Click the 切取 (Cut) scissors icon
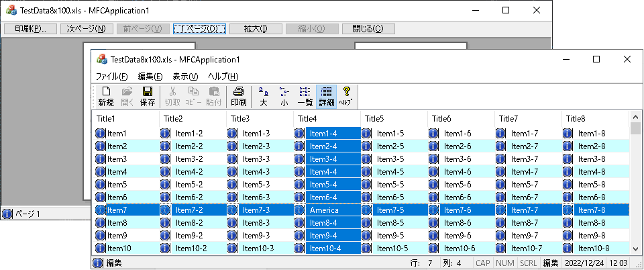Viewport: 644px width, 270px height. tap(172, 97)
